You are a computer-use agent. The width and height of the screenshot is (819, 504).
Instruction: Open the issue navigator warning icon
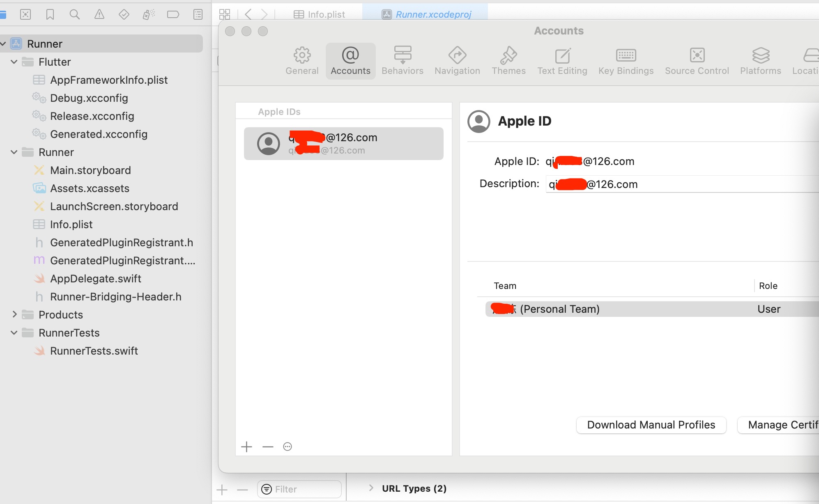99,15
